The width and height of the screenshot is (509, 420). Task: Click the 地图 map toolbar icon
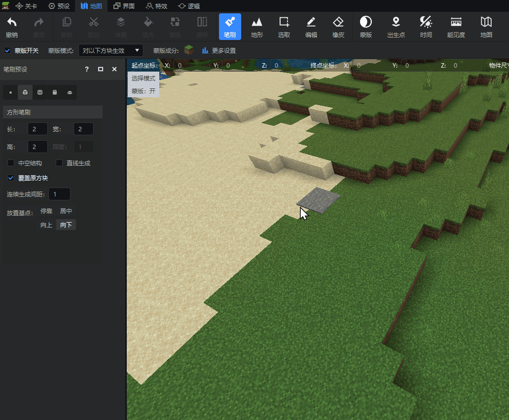click(486, 27)
